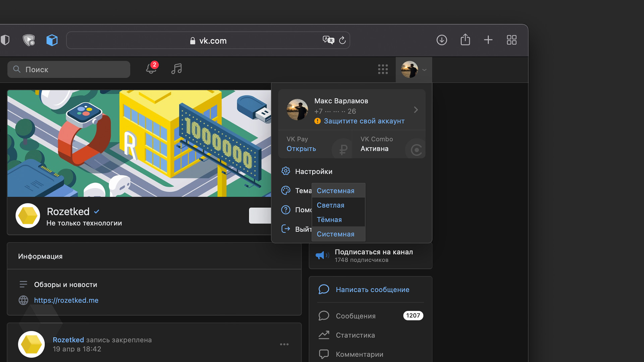Click Rozetked community avatar logo
Screen dimensions: 644x362
coord(28,216)
